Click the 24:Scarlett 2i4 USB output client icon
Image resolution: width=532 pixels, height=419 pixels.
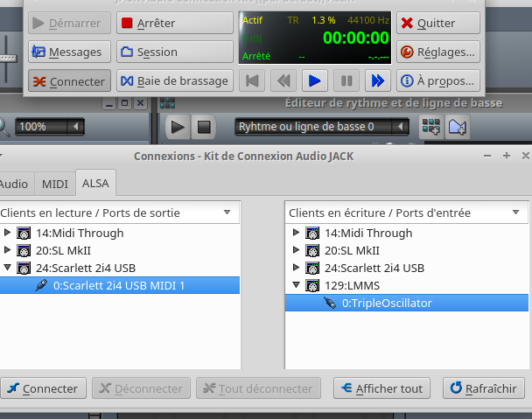coord(24,268)
